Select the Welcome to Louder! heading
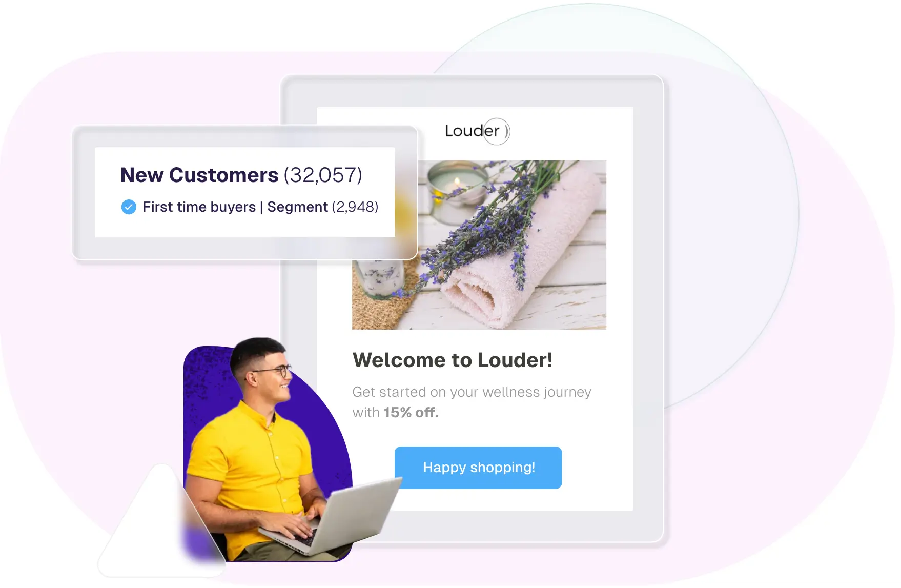 pos(453,360)
